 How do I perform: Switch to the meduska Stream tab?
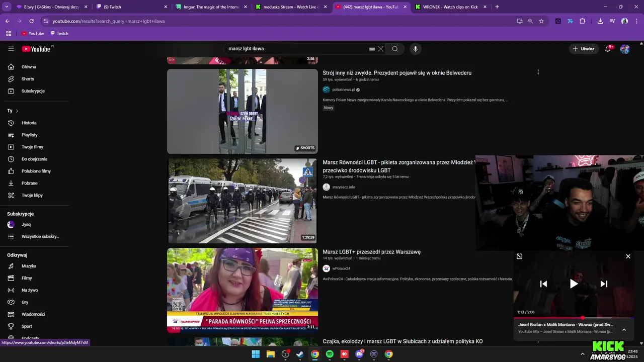tap(291, 7)
